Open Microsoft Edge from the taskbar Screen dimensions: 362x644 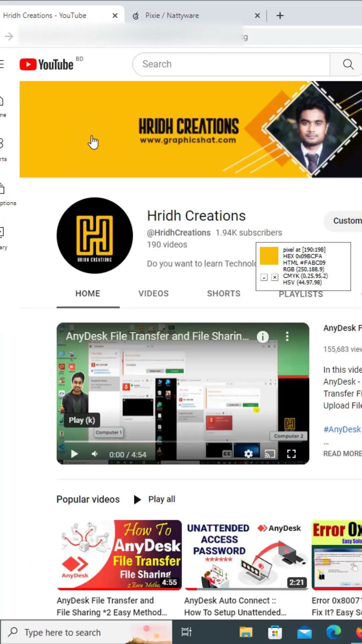334,632
